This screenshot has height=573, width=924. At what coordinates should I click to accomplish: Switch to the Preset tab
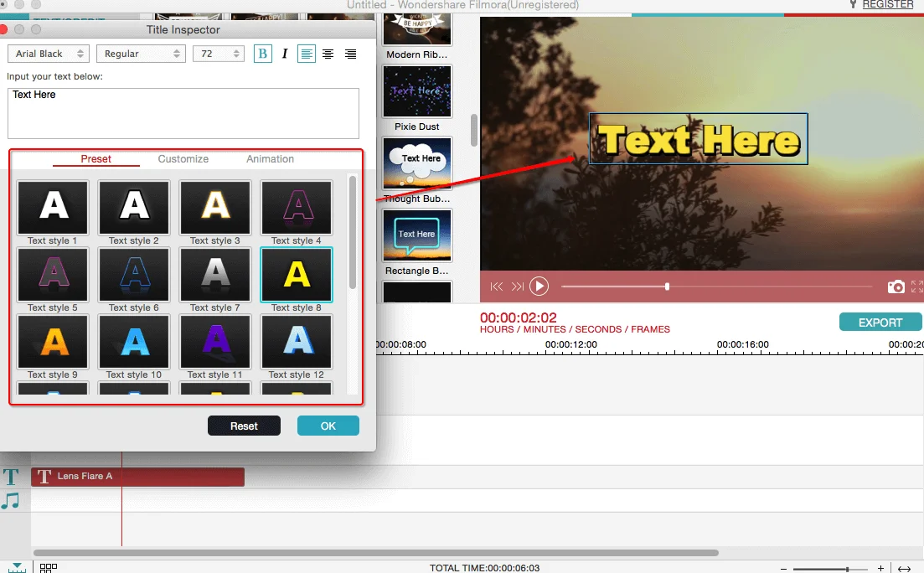click(x=96, y=158)
